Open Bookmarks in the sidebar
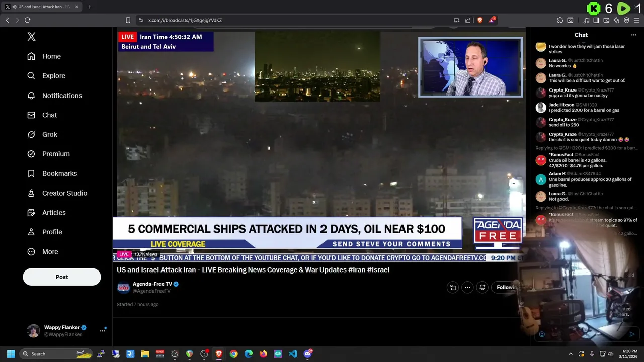644x362 pixels. tap(52, 173)
